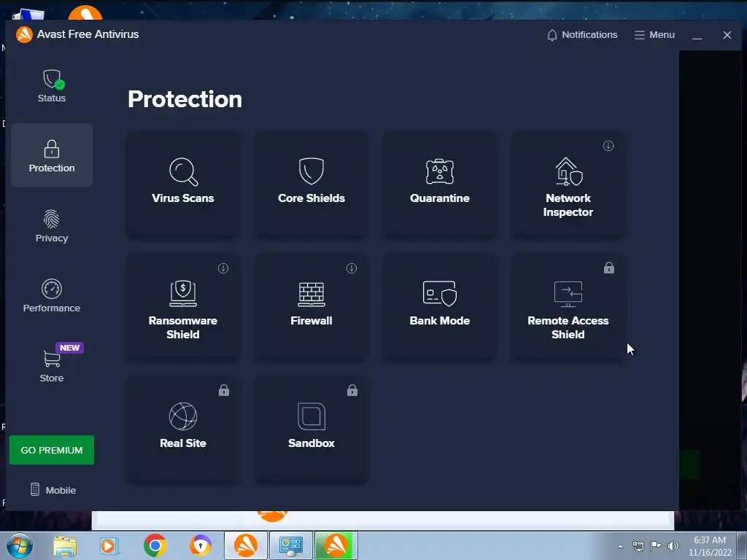The width and height of the screenshot is (747, 560).
Task: Open the Core Shields tile
Action: click(x=311, y=185)
